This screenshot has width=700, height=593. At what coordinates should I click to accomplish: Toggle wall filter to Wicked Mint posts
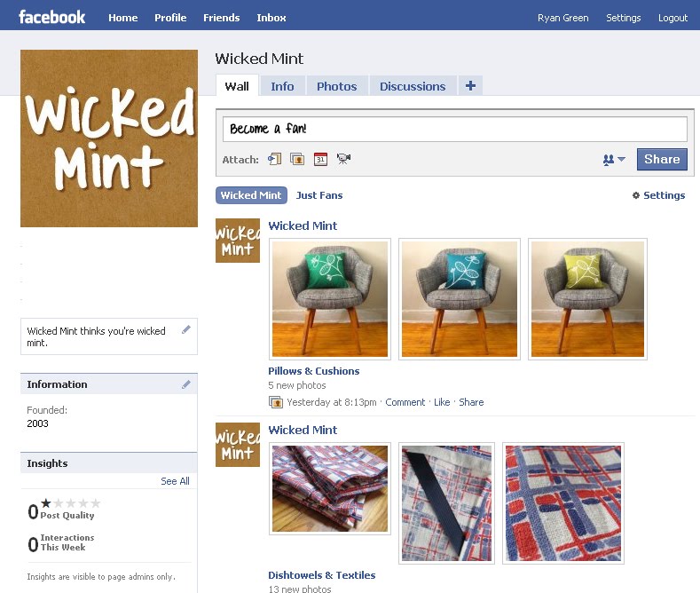tap(251, 195)
